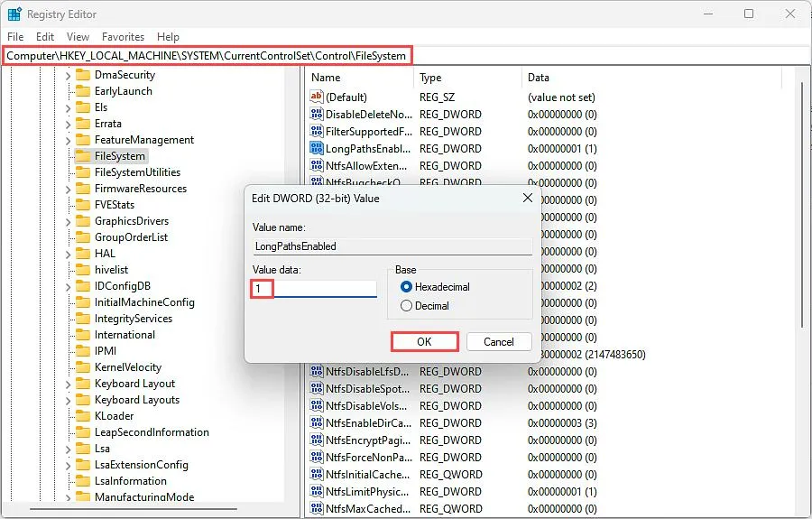
Task: Select the GroupOrderList key
Action: tap(131, 237)
